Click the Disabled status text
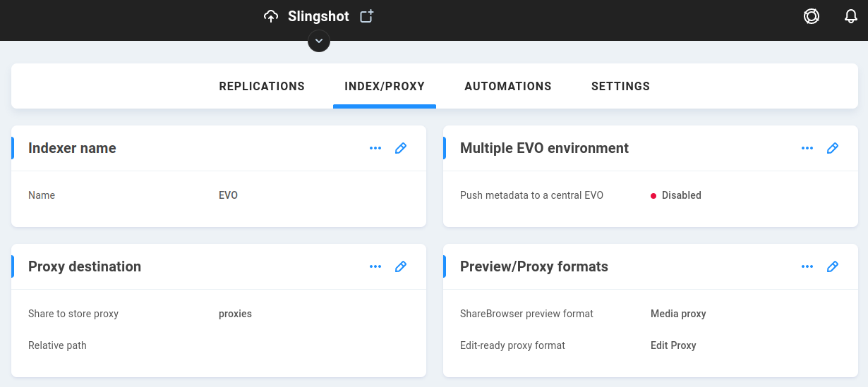 click(682, 195)
